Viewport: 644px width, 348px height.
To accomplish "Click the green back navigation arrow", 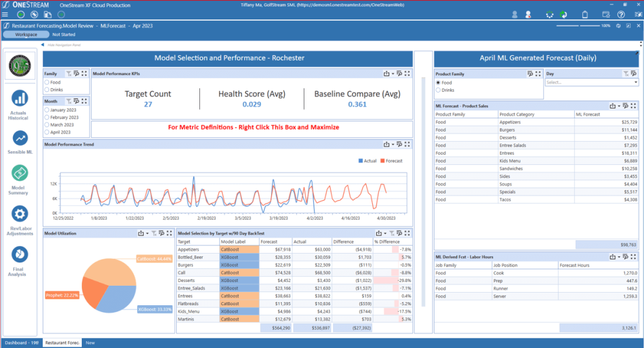I will (x=21, y=15).
